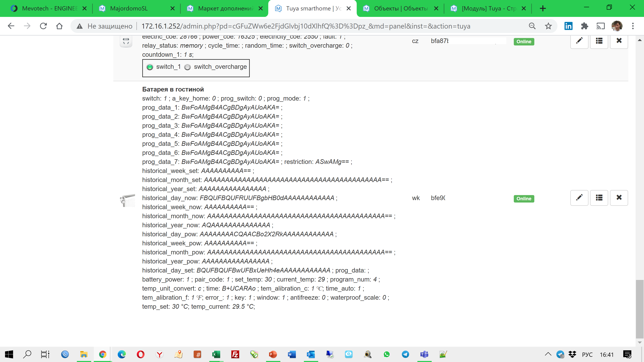Click the Online badge of the cz device

click(x=524, y=41)
